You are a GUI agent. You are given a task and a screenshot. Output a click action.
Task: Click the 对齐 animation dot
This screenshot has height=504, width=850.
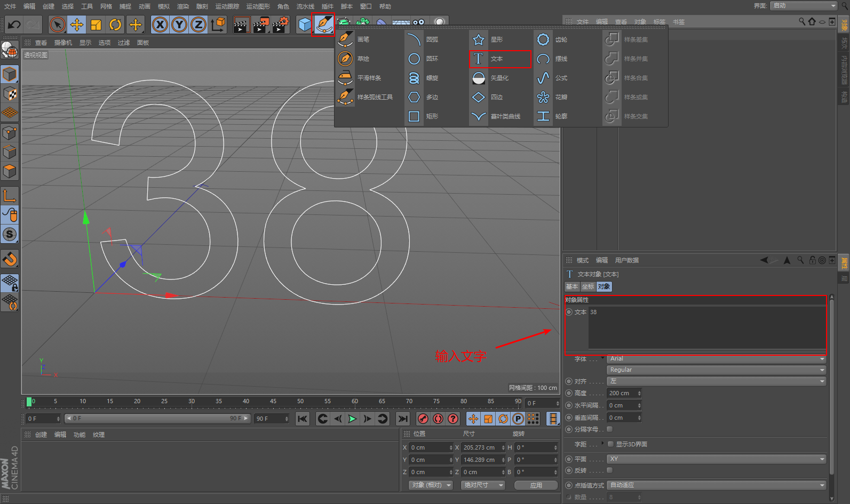(x=569, y=381)
